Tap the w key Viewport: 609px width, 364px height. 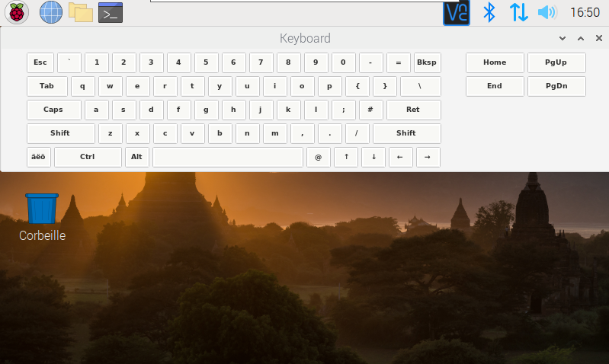[111, 86]
